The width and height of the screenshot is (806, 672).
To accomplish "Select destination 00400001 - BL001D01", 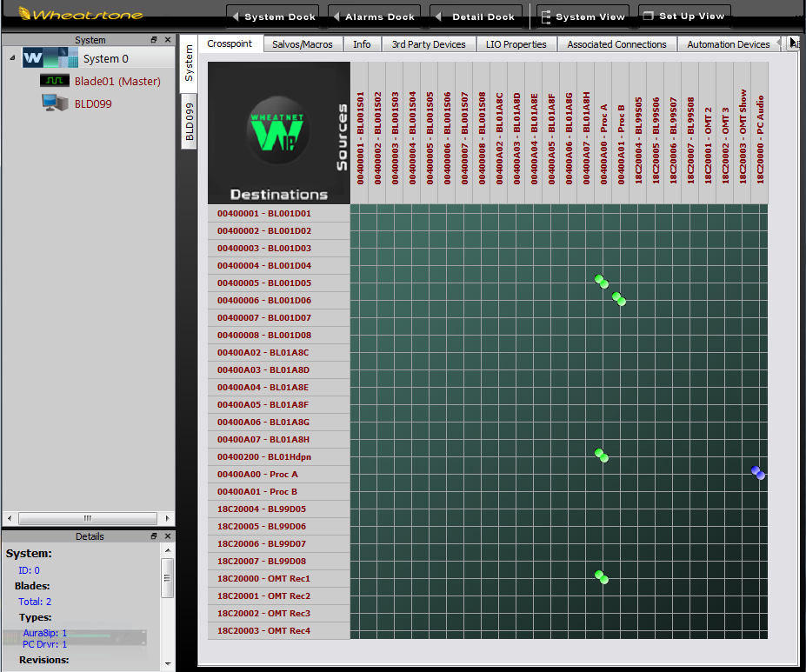I will [x=279, y=213].
